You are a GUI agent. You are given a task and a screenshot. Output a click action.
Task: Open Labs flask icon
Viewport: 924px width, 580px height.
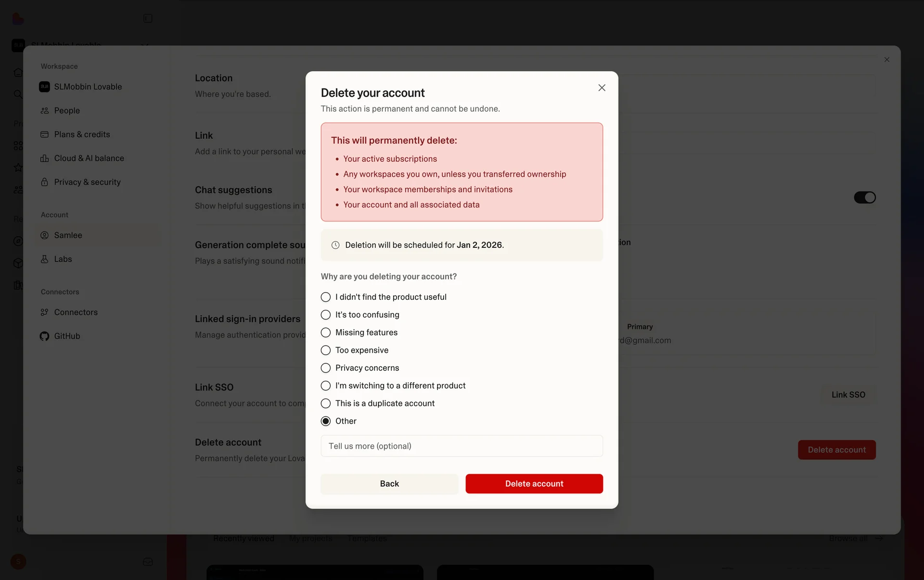45,259
